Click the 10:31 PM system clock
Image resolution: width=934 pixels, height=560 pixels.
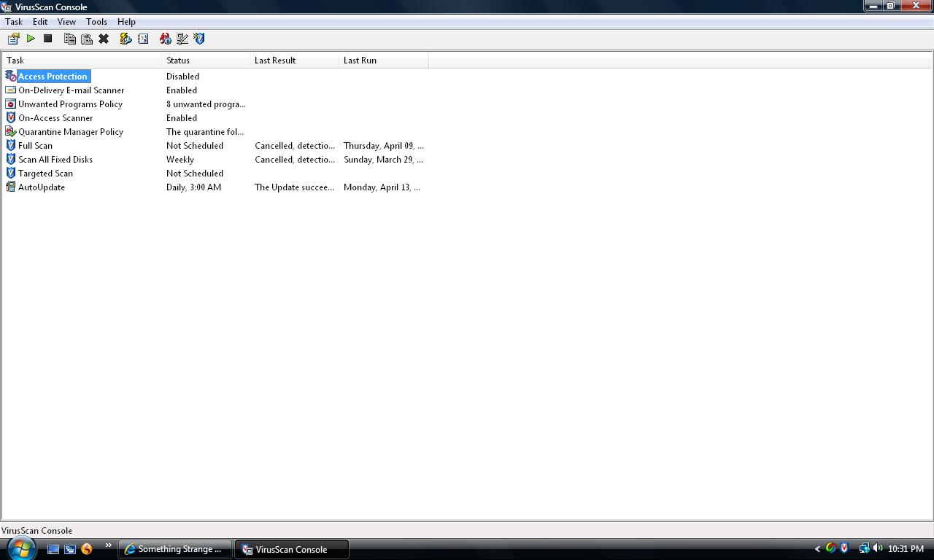(x=906, y=549)
